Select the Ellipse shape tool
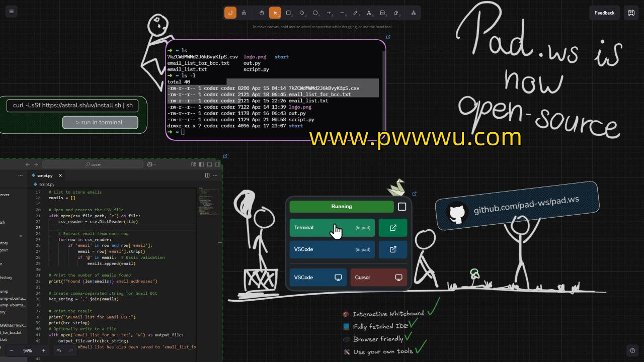The width and height of the screenshot is (644, 362). [316, 13]
